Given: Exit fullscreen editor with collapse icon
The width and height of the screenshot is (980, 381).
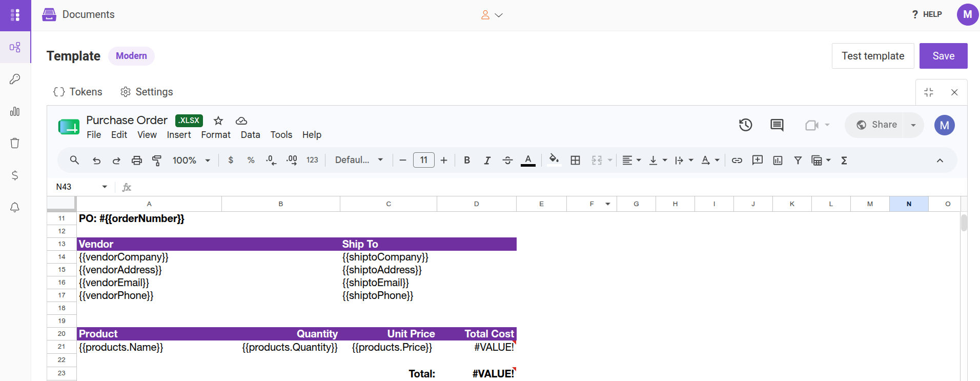Looking at the screenshot, I should [x=929, y=92].
